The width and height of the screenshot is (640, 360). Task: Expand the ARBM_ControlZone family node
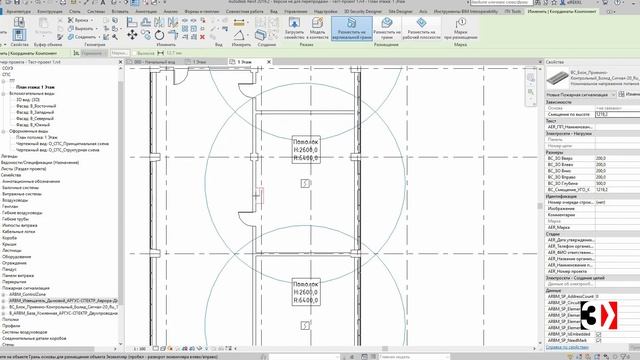point(3,294)
